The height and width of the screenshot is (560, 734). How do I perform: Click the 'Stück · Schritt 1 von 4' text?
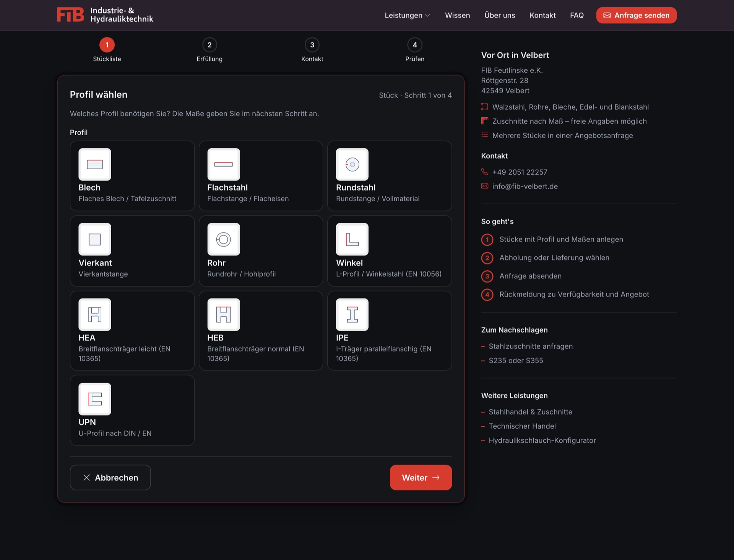pos(415,95)
